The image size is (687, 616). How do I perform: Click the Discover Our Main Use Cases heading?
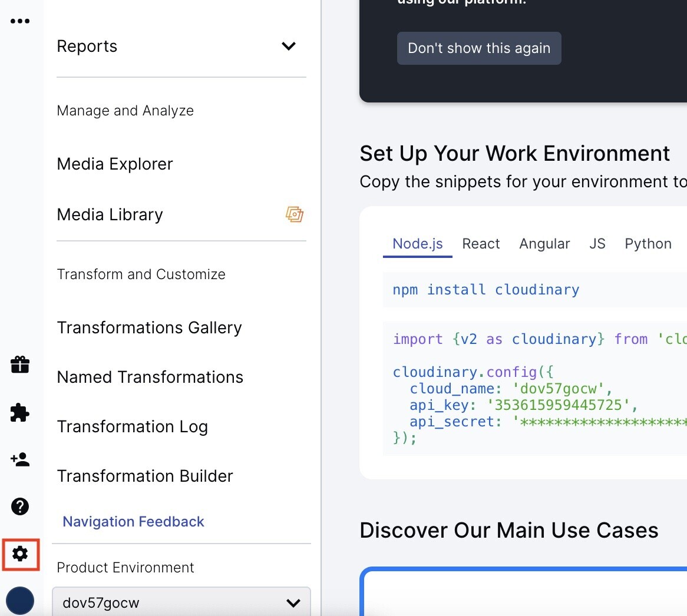(509, 530)
